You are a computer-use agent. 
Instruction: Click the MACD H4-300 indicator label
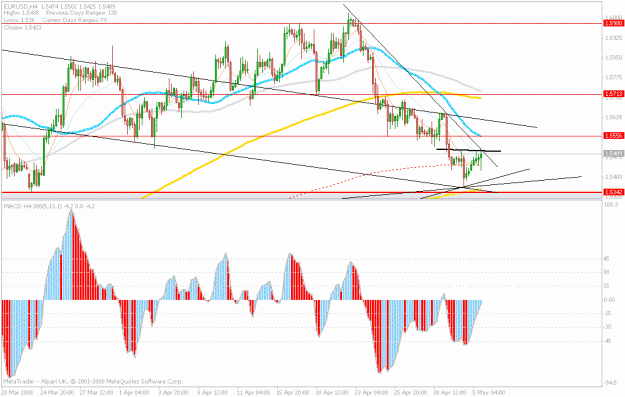coord(49,206)
